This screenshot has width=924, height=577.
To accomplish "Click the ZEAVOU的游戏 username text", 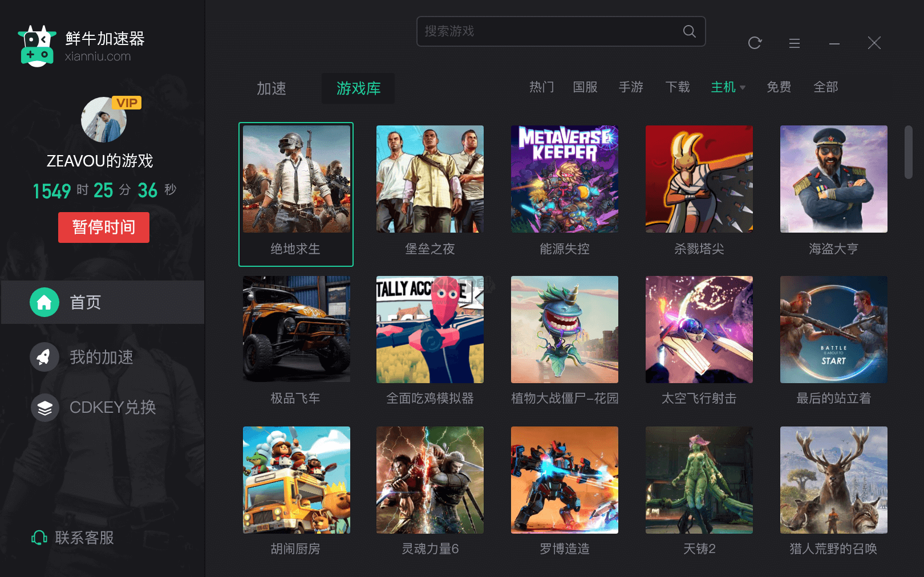I will click(100, 161).
